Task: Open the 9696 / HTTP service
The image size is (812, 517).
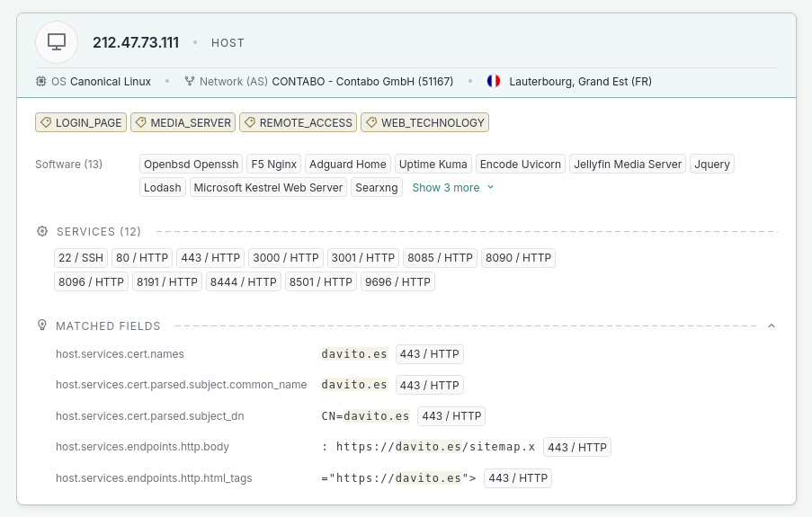Action: click(x=397, y=281)
